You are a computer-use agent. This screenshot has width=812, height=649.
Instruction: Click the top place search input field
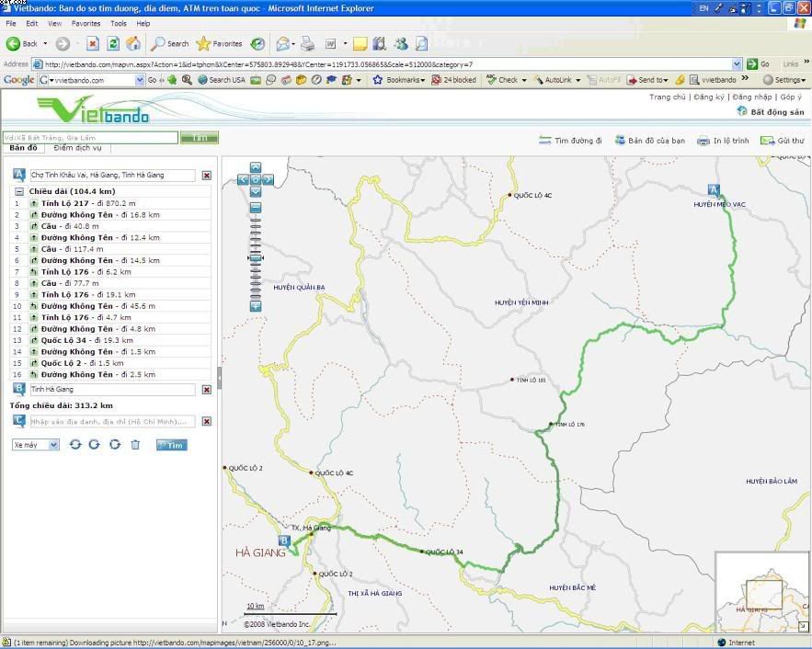[91, 138]
